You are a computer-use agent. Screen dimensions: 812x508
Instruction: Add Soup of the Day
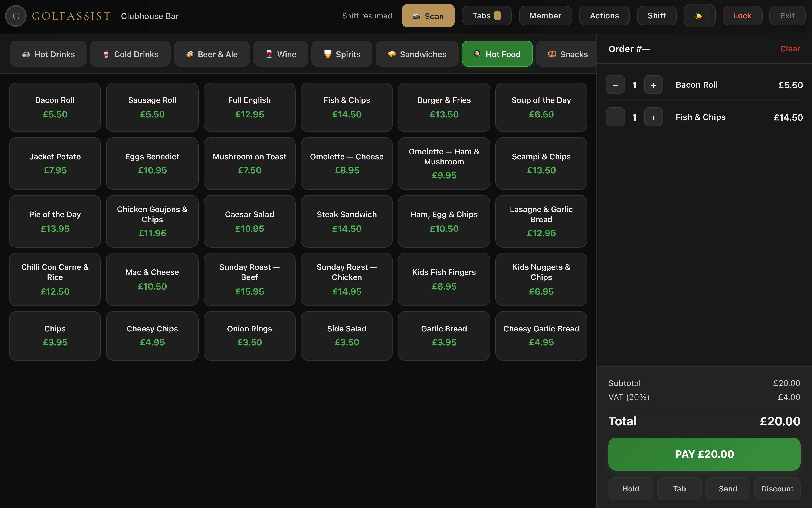[541, 107]
